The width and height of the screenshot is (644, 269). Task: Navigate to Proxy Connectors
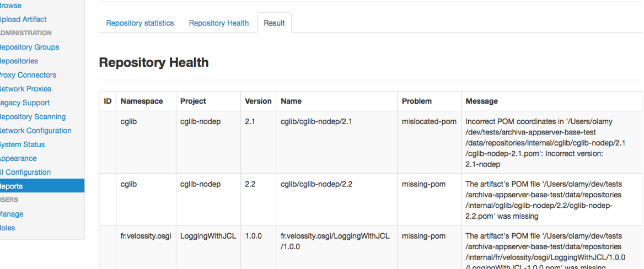28,75
